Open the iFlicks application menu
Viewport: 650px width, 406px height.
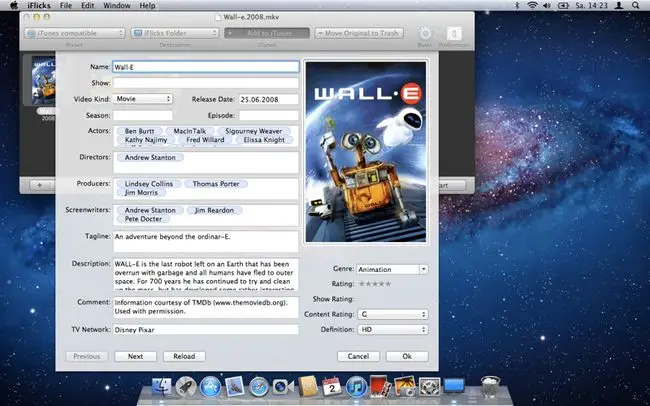pyautogui.click(x=39, y=5)
